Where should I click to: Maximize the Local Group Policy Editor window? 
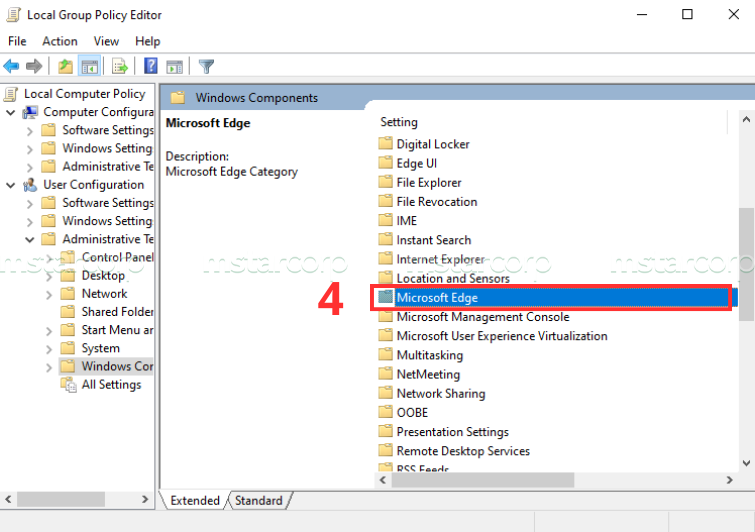click(x=687, y=14)
